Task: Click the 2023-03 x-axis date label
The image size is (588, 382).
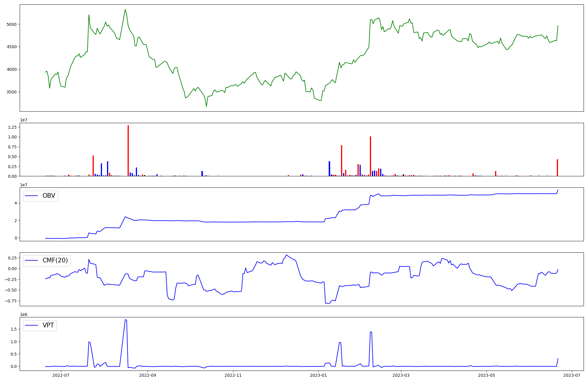Action: [x=401, y=375]
